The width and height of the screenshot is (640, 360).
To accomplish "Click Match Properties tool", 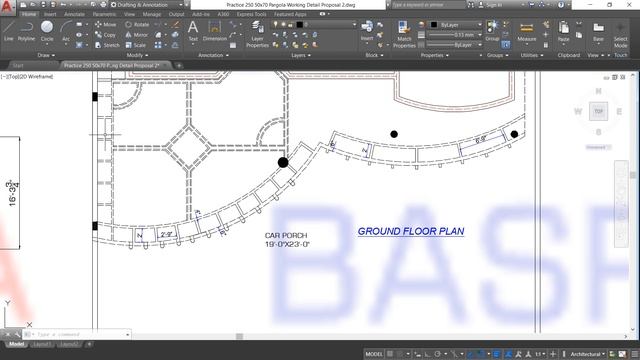I will 404,34.
